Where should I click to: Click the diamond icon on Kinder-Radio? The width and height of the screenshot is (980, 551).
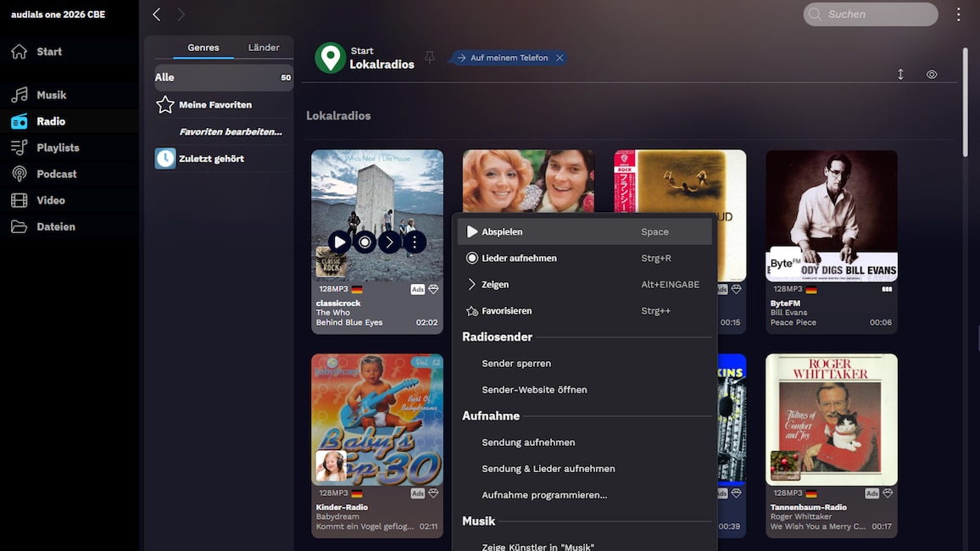point(433,493)
